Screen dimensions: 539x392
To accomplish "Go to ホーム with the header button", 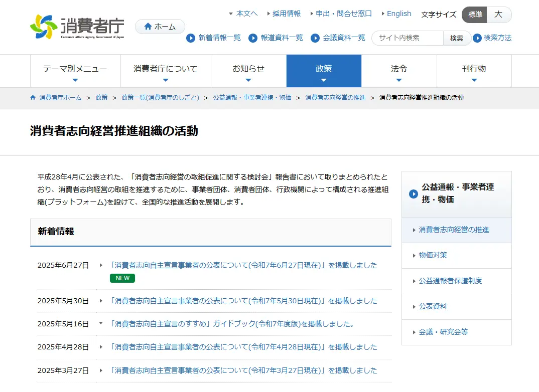I will coord(160,27).
